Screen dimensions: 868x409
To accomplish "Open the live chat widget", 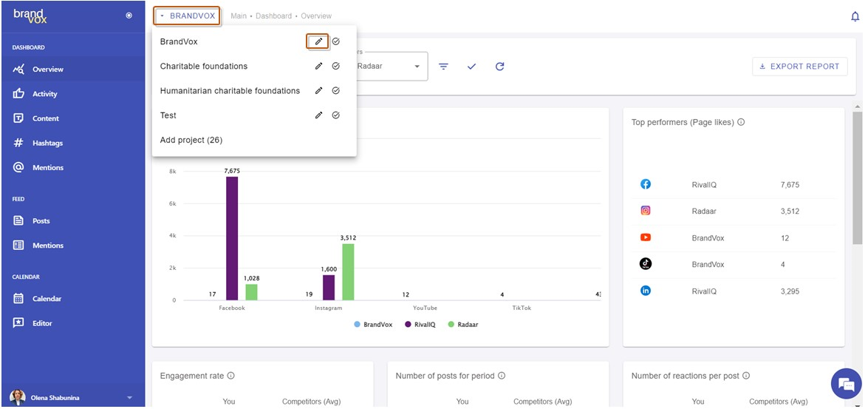I will coord(847,384).
